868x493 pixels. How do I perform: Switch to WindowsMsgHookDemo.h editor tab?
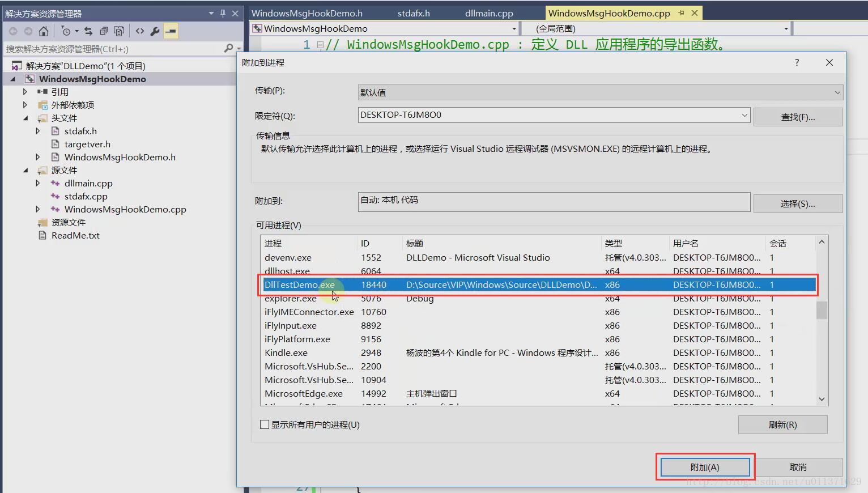coord(307,13)
